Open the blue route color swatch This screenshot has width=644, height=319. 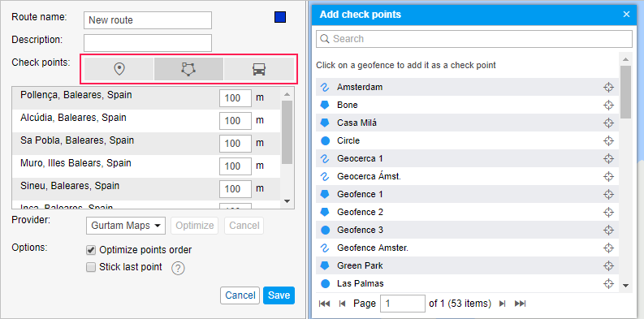(x=280, y=17)
